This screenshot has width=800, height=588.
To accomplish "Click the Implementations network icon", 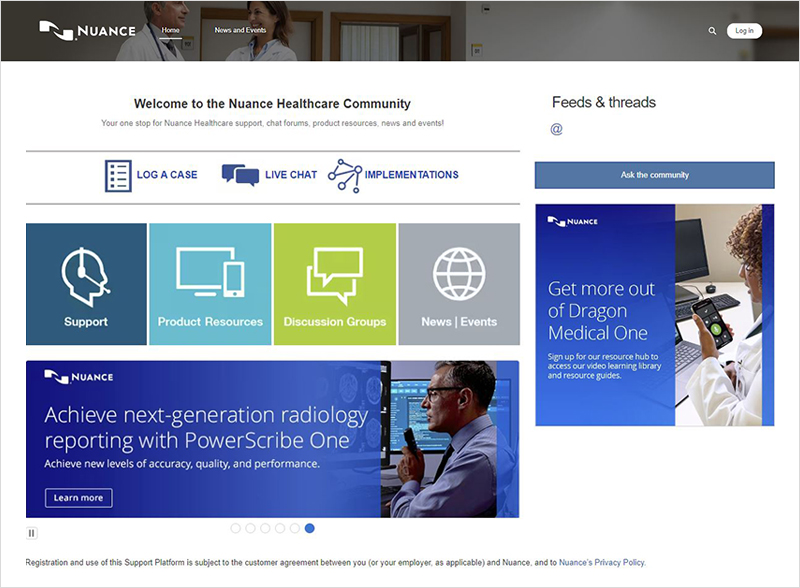I will click(x=345, y=176).
